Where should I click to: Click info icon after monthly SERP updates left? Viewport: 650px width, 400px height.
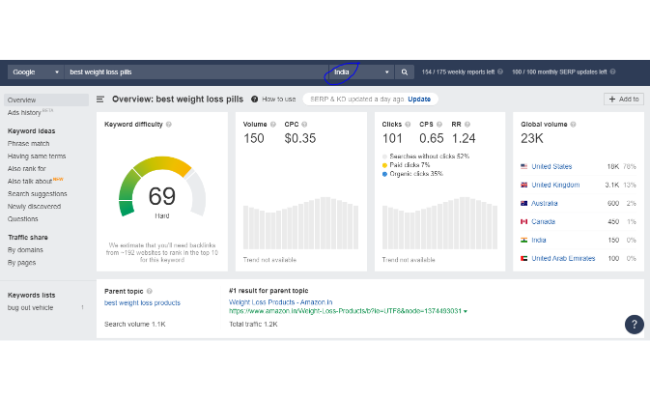point(613,72)
